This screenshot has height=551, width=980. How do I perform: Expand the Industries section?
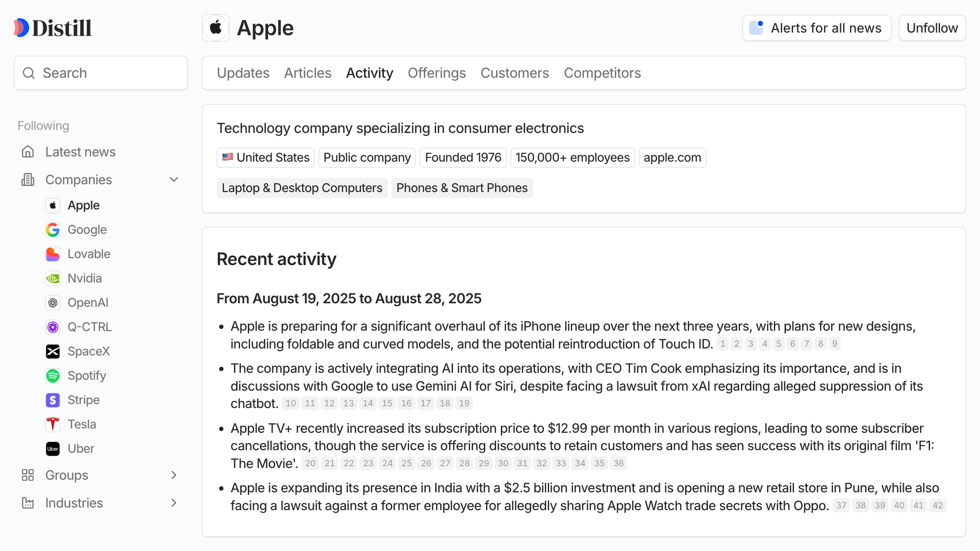(x=174, y=503)
